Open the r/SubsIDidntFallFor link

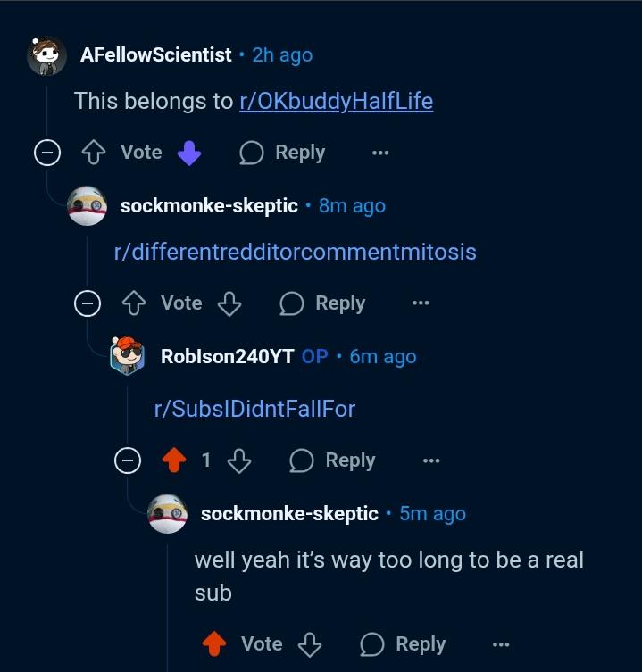point(254,409)
